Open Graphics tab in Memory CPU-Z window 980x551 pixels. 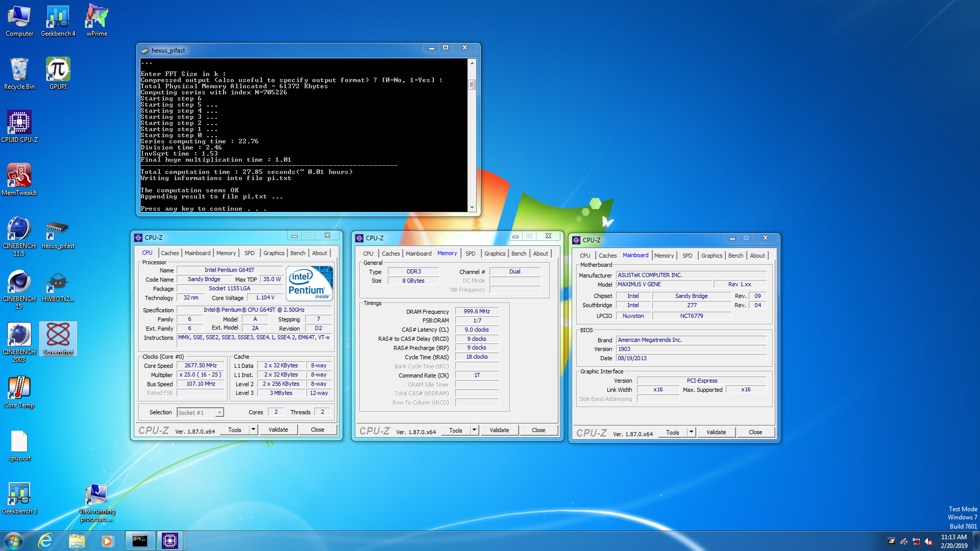point(495,254)
